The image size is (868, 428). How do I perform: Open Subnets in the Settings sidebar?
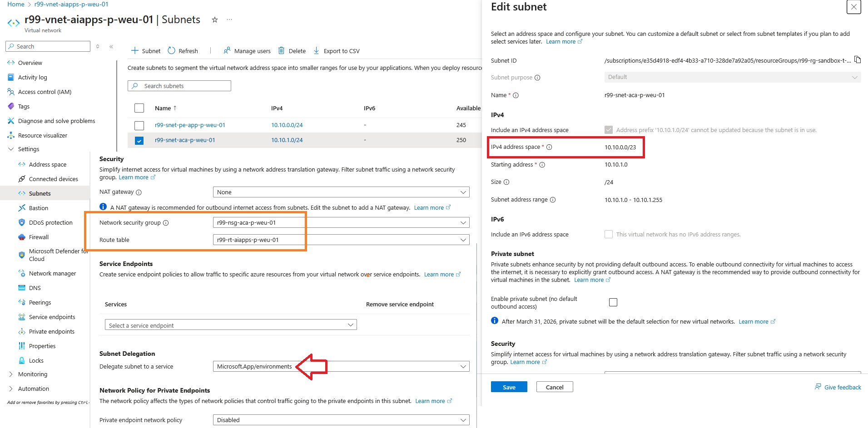click(40, 193)
